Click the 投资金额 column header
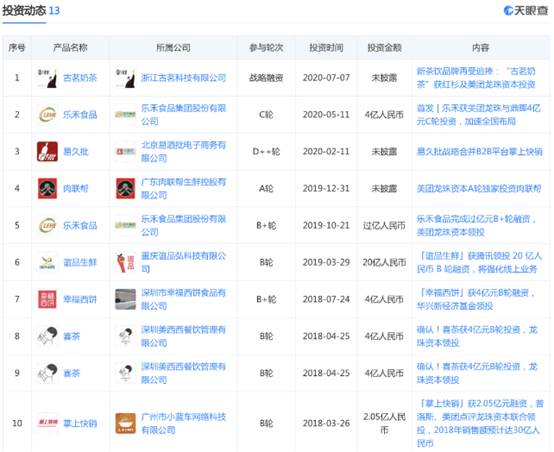The image size is (554, 452). [x=384, y=47]
